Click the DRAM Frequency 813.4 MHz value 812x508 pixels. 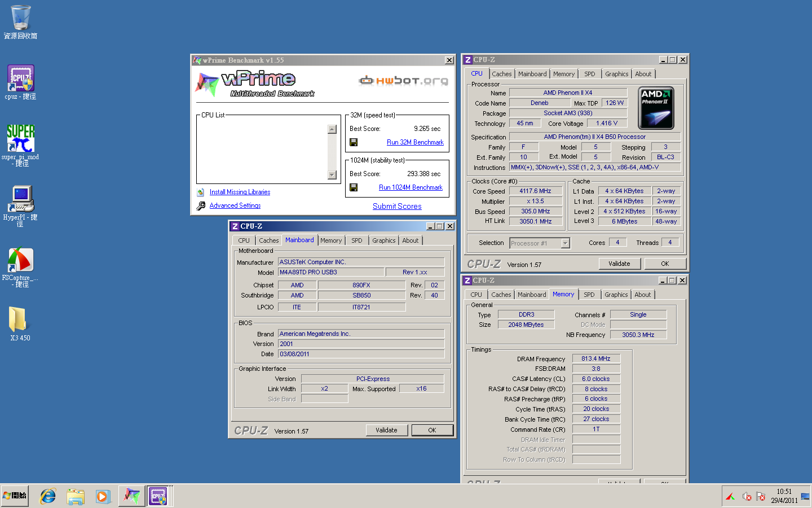point(596,358)
